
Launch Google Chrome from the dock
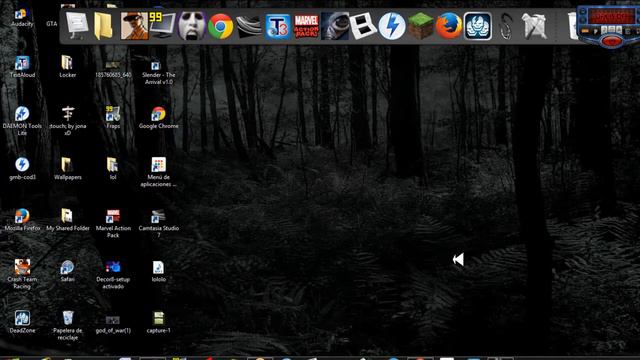[220, 27]
